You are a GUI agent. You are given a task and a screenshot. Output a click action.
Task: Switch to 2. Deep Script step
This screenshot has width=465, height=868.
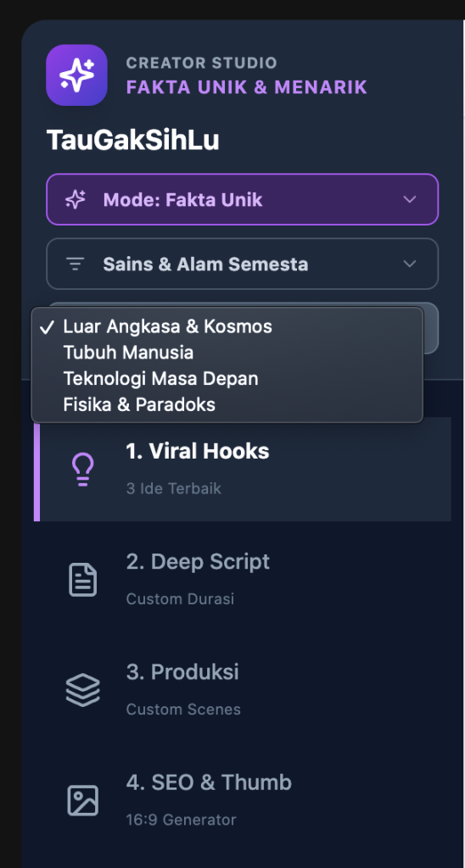point(242,579)
